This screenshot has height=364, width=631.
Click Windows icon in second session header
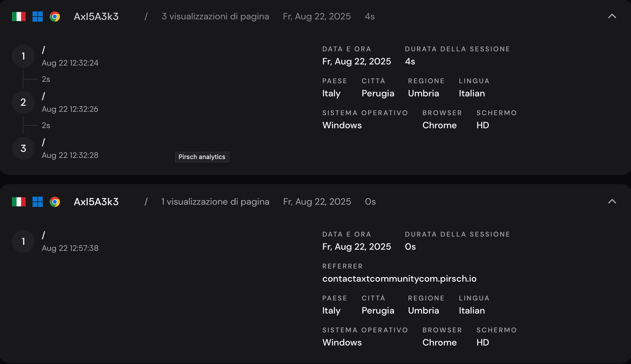coord(38,202)
